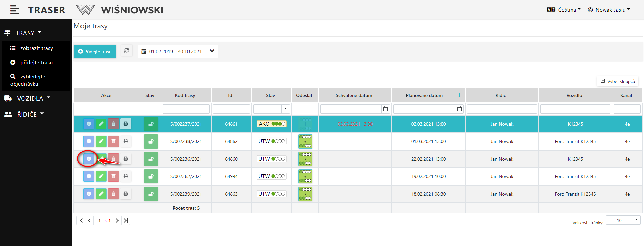Edit route S/002238/2021 with the pencil icon
Screen dimensions: 644x246
pyautogui.click(x=101, y=141)
